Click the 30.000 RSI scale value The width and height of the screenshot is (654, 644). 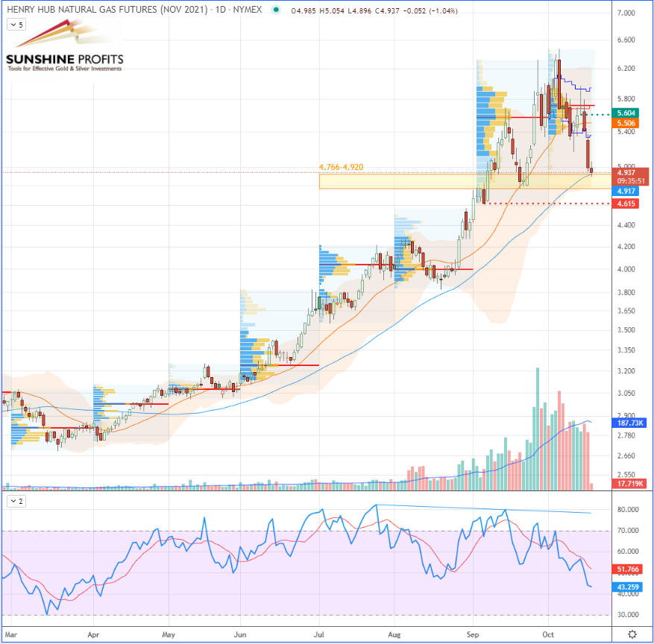(x=628, y=615)
